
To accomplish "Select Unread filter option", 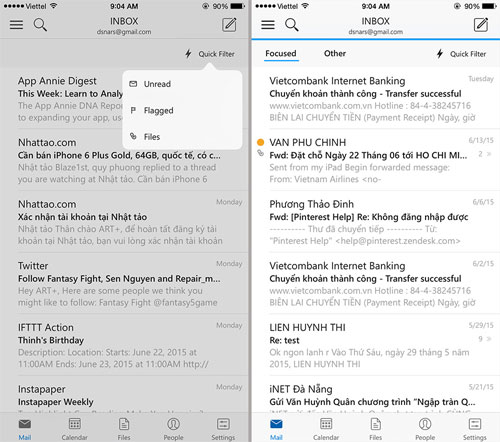I will tap(182, 84).
